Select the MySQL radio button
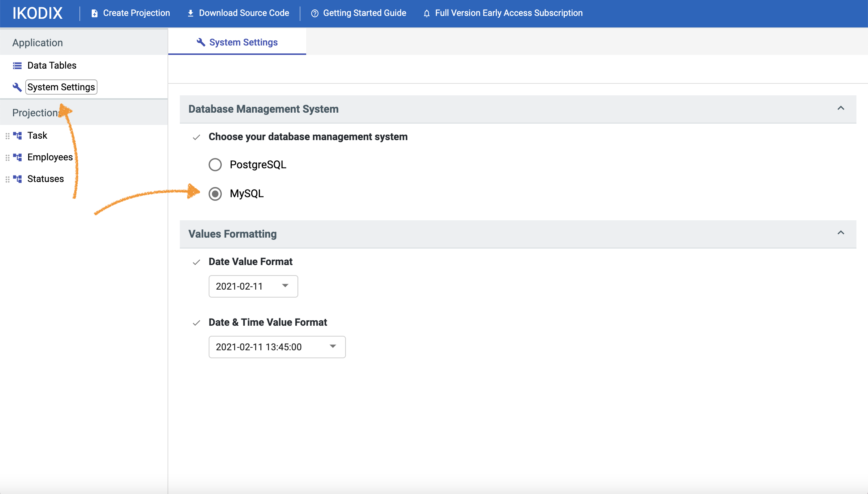This screenshot has height=494, width=868. click(x=215, y=194)
